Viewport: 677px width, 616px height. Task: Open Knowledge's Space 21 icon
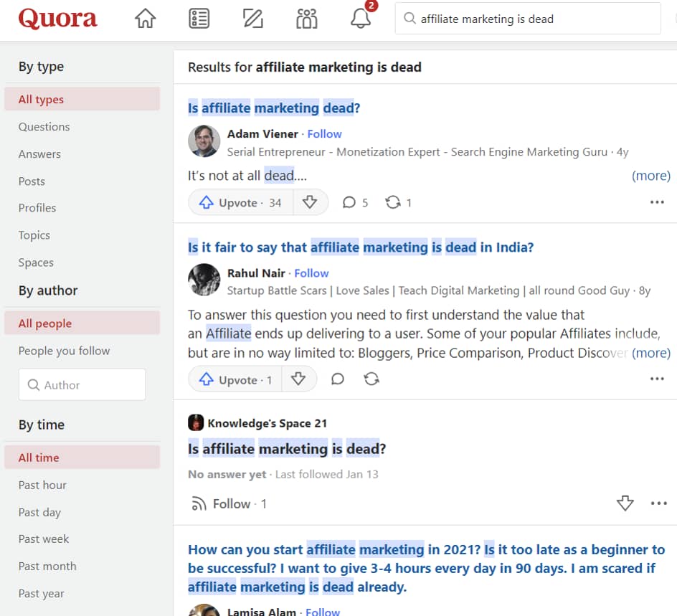[196, 422]
